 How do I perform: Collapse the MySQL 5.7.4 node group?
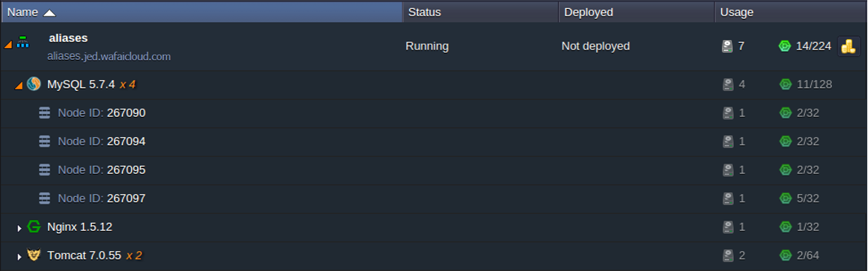(x=19, y=86)
